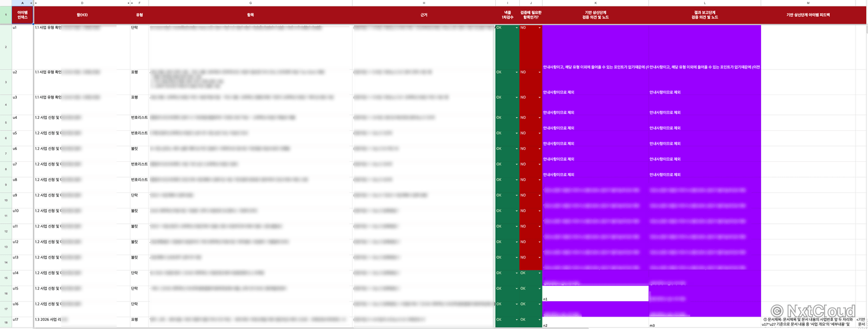This screenshot has width=868, height=329.
Task: Select the u10 index cell
Action: [22, 216]
